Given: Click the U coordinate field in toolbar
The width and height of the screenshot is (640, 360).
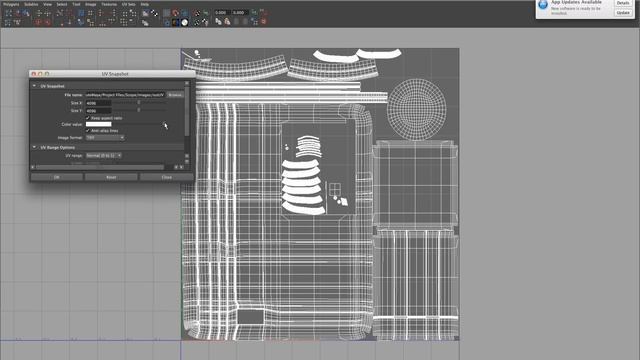Looking at the screenshot, I should (x=222, y=13).
